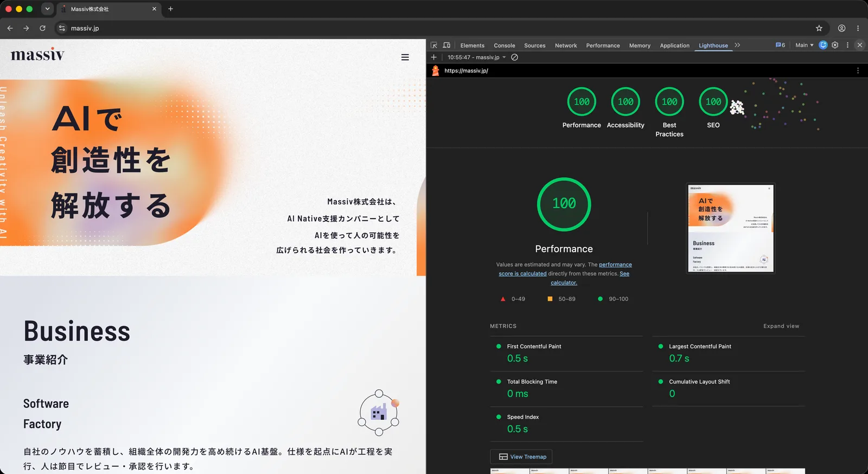
Task: Switch to the Console tab
Action: (x=504, y=46)
